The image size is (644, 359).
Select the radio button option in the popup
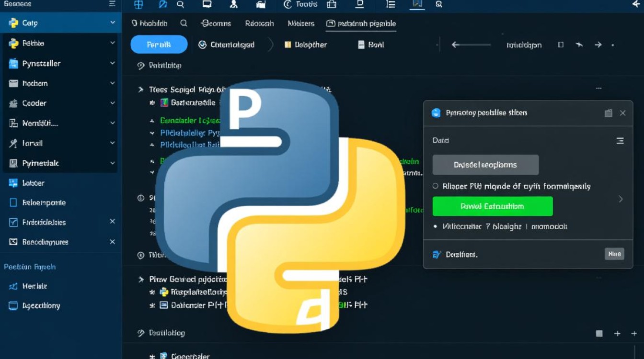[x=436, y=186]
